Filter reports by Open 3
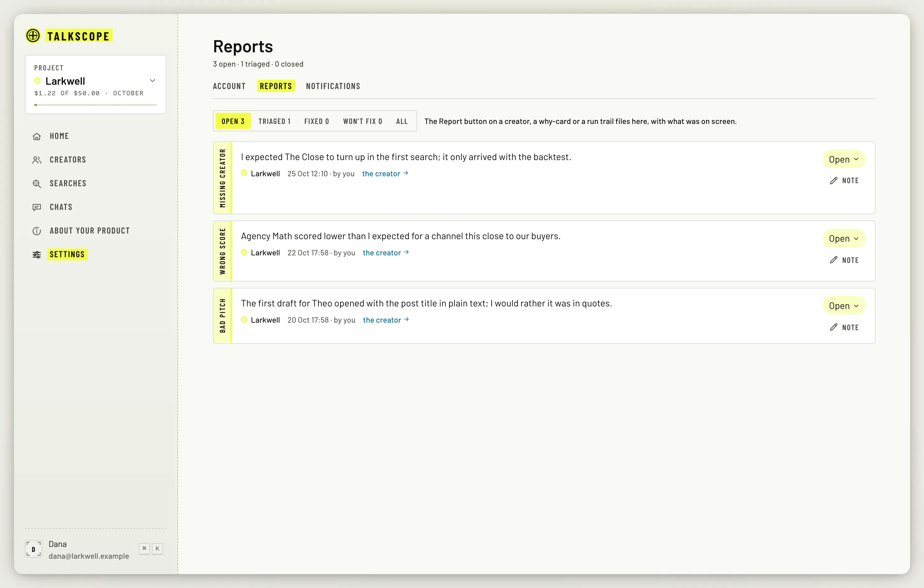 pyautogui.click(x=233, y=121)
